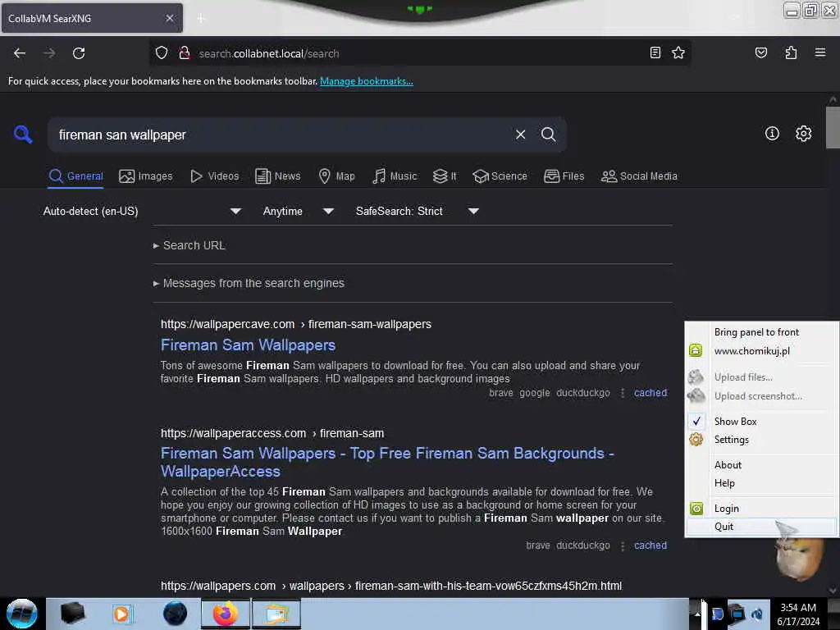Open the Auto-detect (en-US) language dropdown
840x630 pixels.
tap(142, 211)
